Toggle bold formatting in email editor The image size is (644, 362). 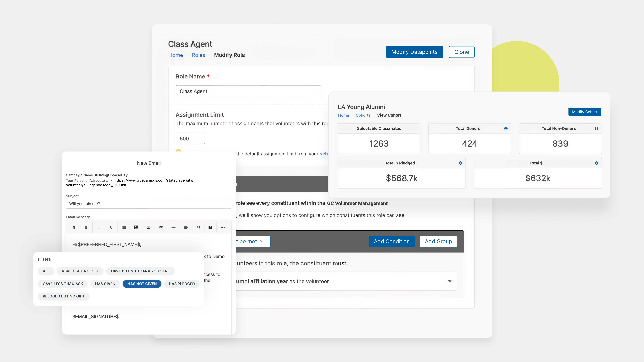[x=86, y=227]
